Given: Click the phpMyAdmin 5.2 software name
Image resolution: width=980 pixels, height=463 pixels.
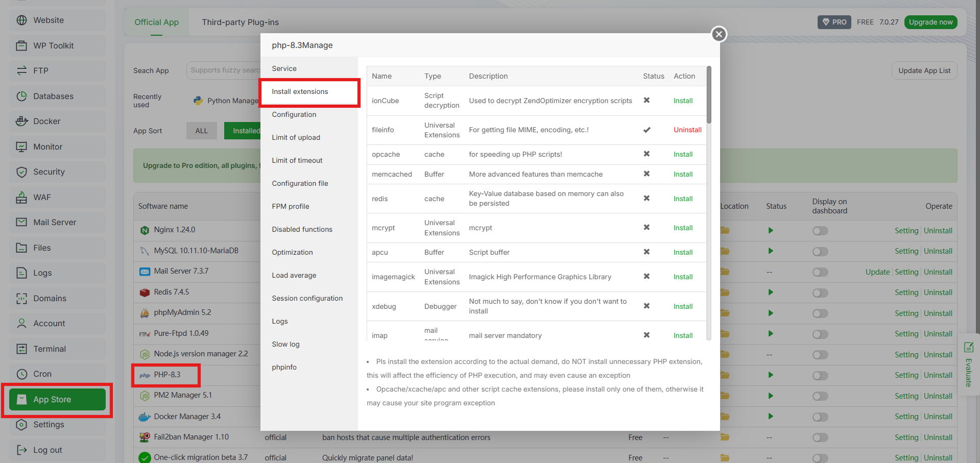Looking at the screenshot, I should point(182,312).
